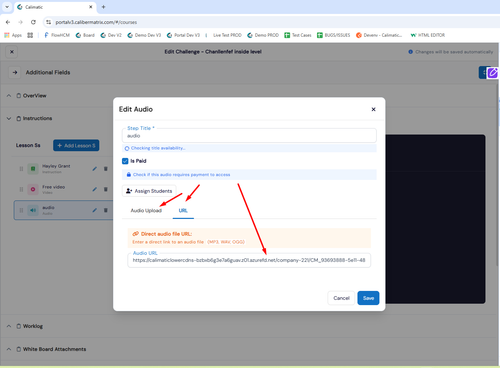Close the Edit Challenge panel
500x368 pixels.
point(12,52)
